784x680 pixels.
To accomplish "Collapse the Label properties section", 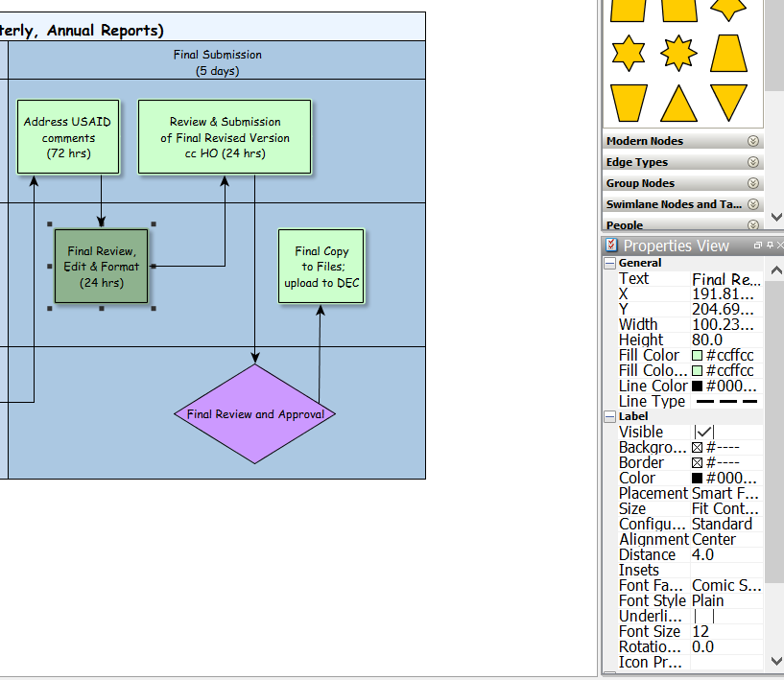I will (610, 416).
